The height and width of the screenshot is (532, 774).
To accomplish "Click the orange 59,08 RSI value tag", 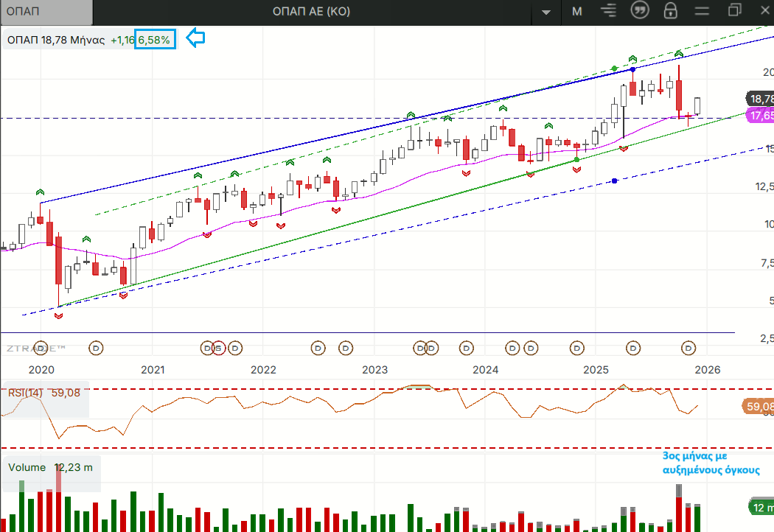I will coord(759,406).
